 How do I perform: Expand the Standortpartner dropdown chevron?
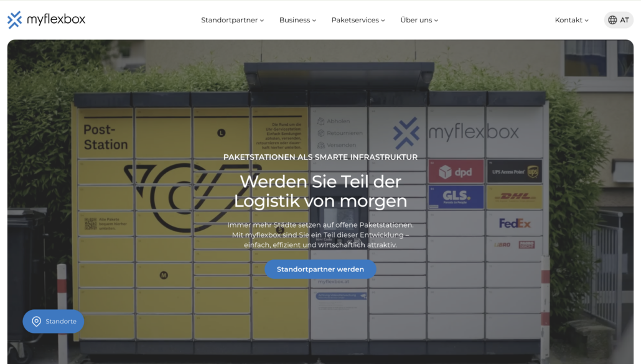[262, 21]
